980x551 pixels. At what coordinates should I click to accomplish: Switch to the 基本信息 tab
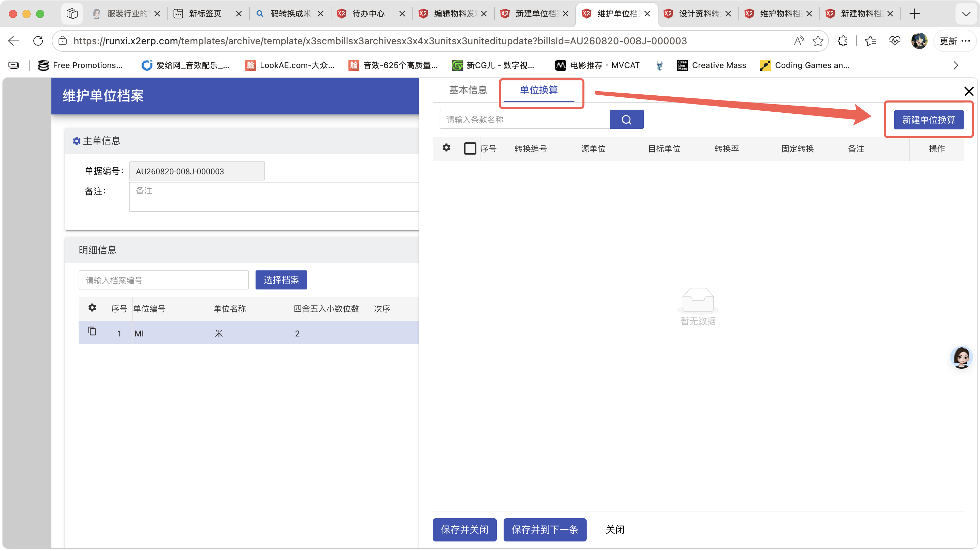coord(468,90)
